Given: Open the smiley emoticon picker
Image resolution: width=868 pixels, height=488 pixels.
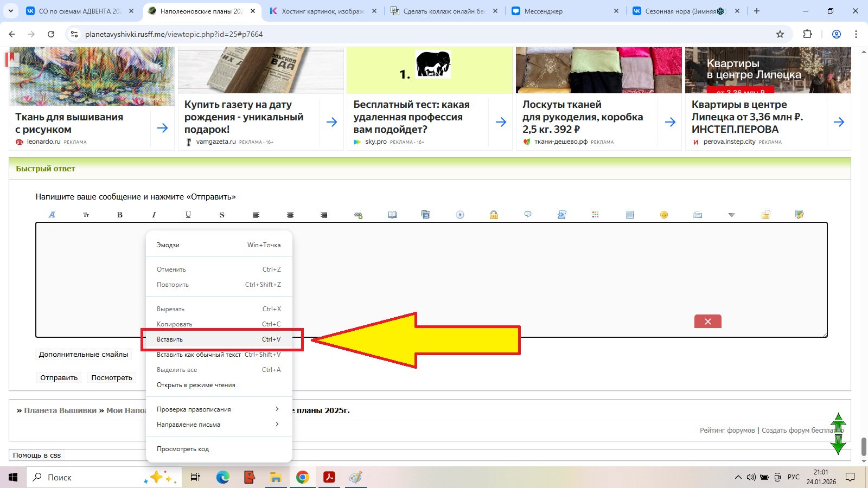Looking at the screenshot, I should (x=663, y=215).
